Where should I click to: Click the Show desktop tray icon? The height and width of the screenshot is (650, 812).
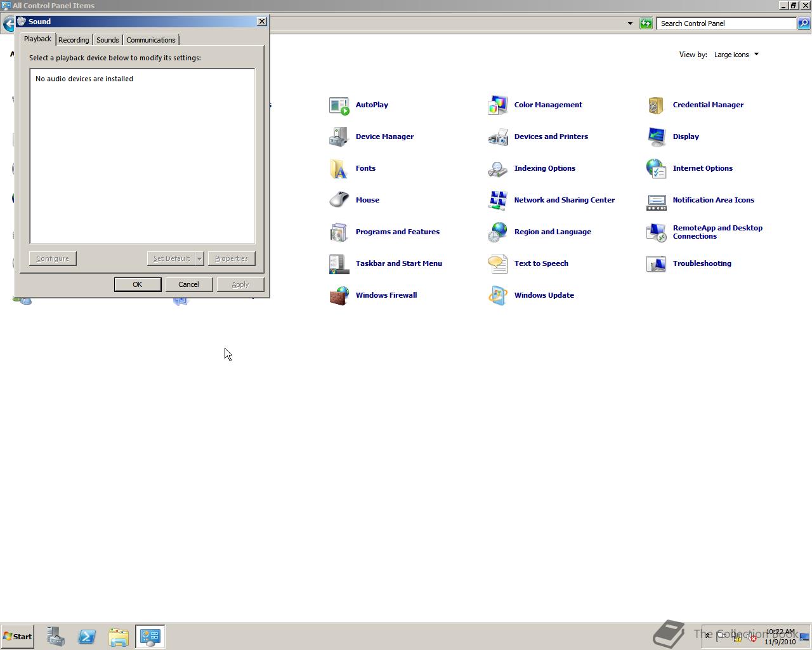tap(804, 637)
